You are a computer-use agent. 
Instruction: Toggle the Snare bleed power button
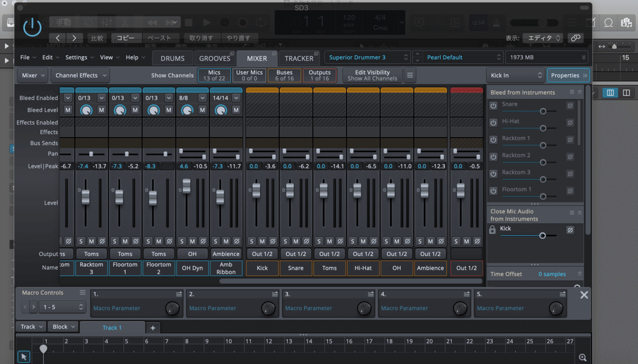click(493, 105)
